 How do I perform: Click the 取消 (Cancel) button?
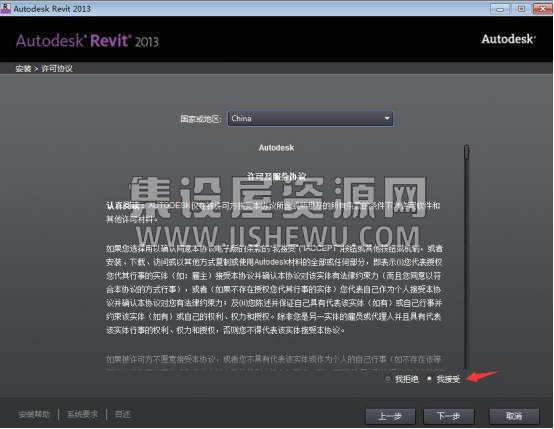click(514, 416)
